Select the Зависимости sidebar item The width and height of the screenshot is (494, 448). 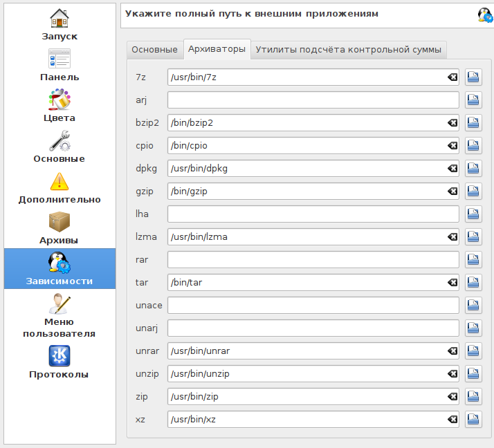tap(60, 268)
